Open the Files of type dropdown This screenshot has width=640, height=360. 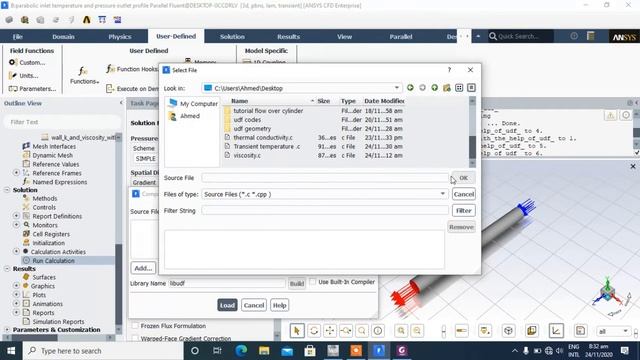[442, 194]
